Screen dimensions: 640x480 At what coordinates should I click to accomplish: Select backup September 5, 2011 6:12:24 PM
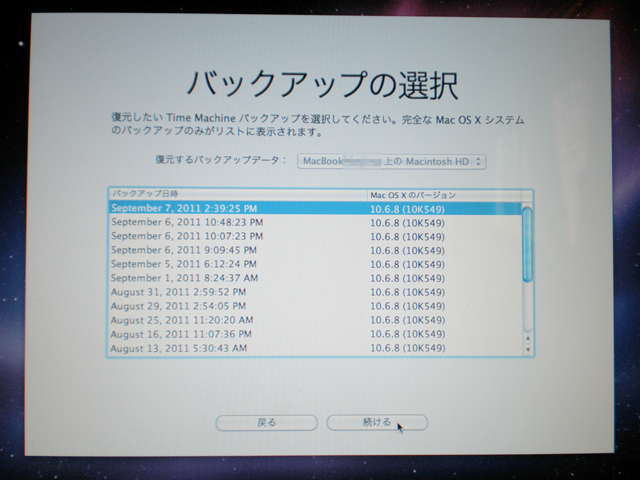[315, 264]
